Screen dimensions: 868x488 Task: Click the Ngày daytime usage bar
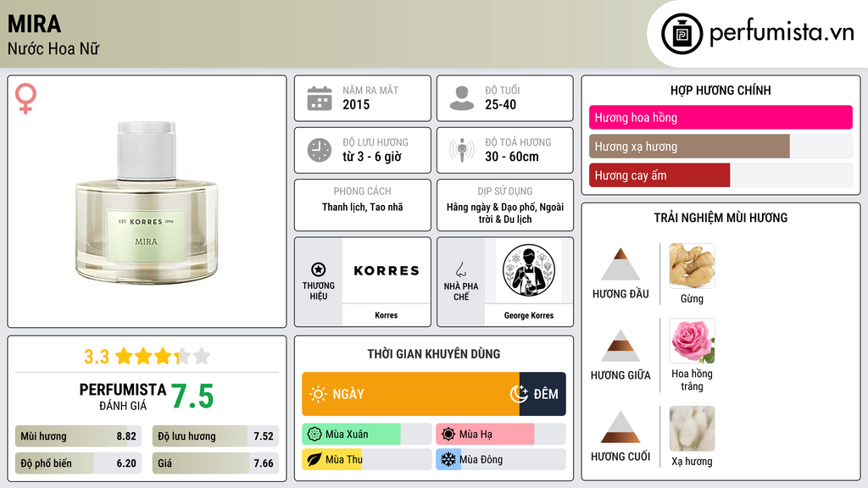coord(411,394)
